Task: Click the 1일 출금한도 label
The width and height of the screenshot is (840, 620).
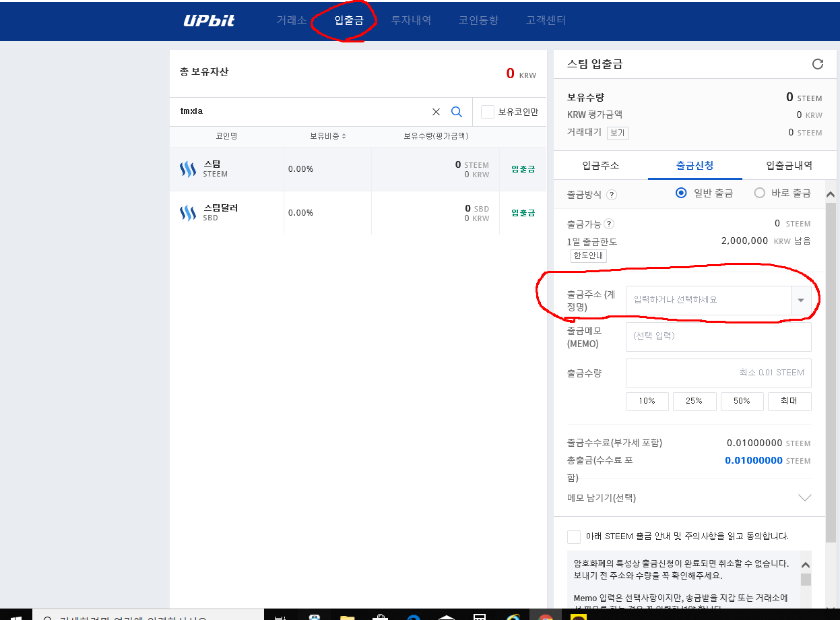Action: 592,241
